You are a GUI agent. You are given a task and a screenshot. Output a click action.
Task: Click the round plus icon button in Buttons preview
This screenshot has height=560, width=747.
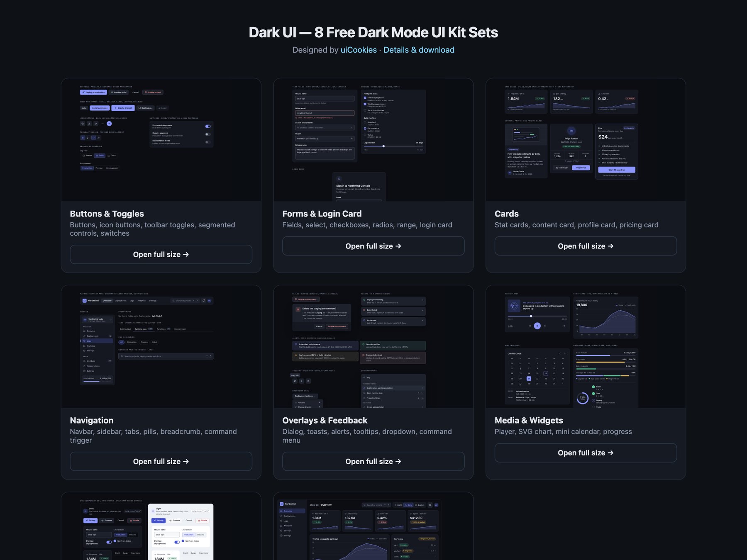[x=109, y=124]
